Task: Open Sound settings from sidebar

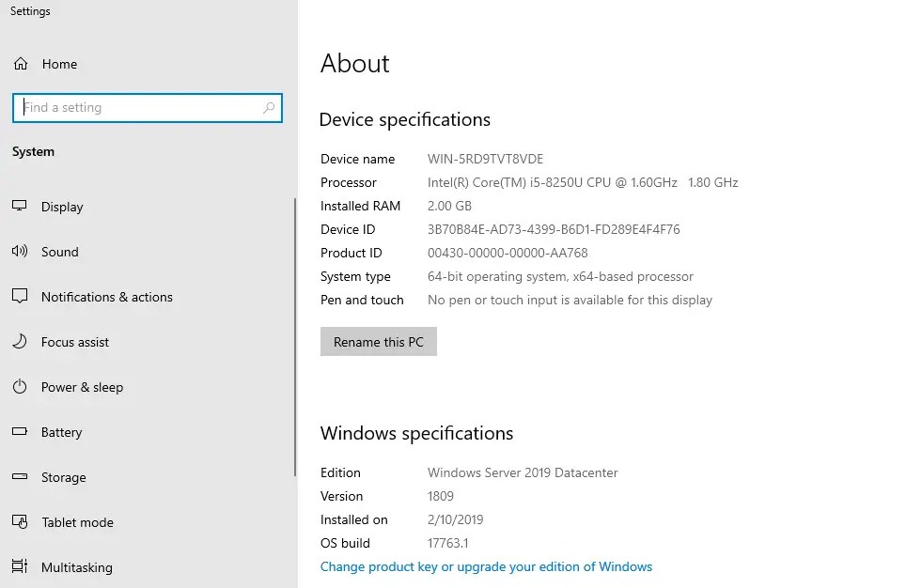Action: click(x=21, y=252)
